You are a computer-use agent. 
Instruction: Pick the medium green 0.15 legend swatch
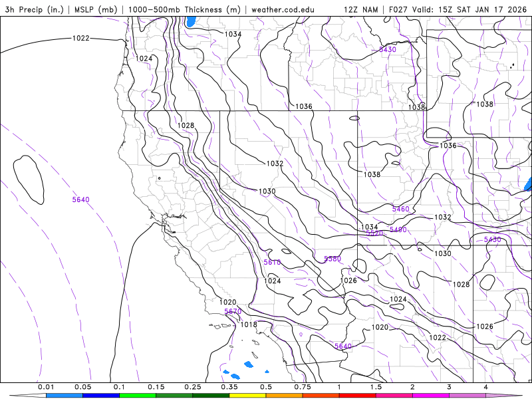174,396
